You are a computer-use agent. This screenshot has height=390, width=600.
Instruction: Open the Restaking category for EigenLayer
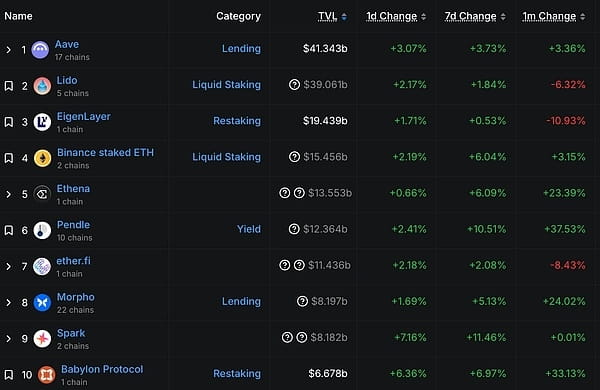237,121
